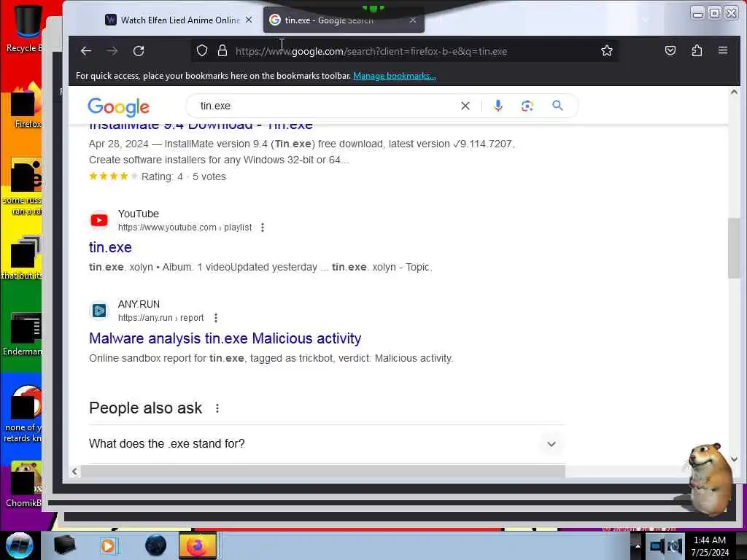This screenshot has width=747, height=560.
Task: Bookmark this page with the star icon
Action: (606, 50)
